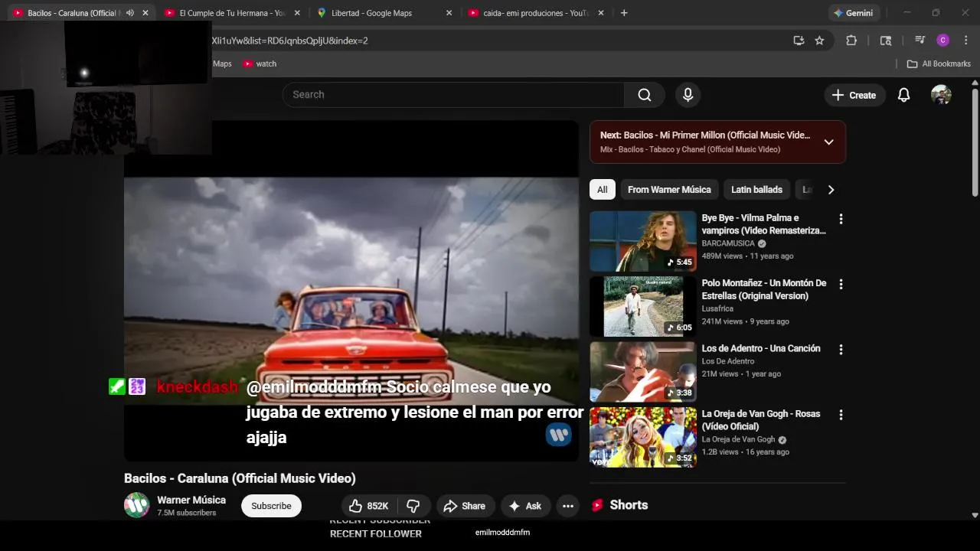The image size is (980, 551).
Task: Open media controls icon in toolbar
Action: tap(920, 41)
